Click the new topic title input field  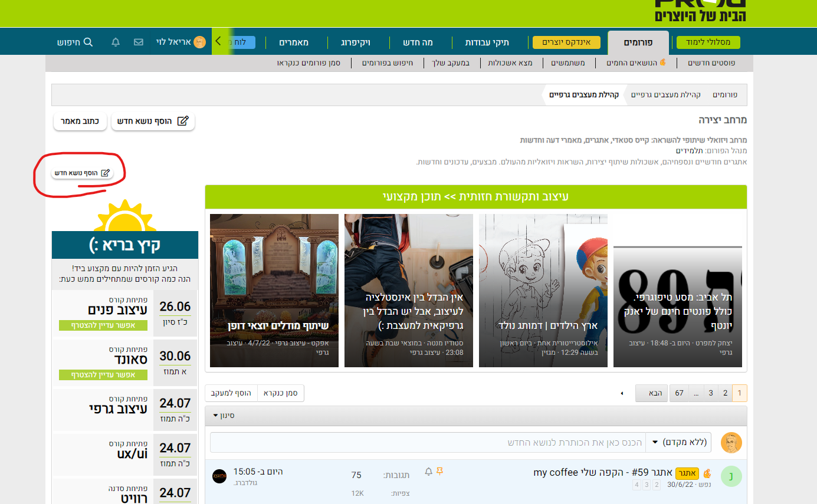pos(428,442)
